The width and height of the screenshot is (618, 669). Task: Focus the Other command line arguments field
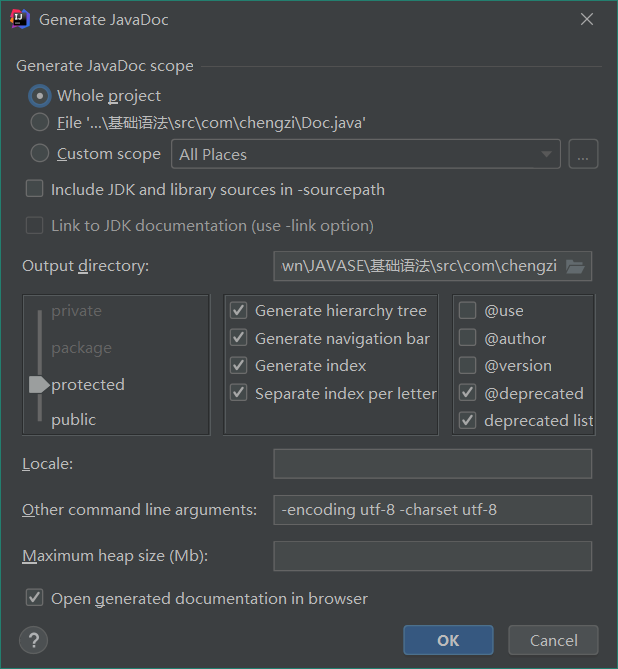pyautogui.click(x=432, y=510)
